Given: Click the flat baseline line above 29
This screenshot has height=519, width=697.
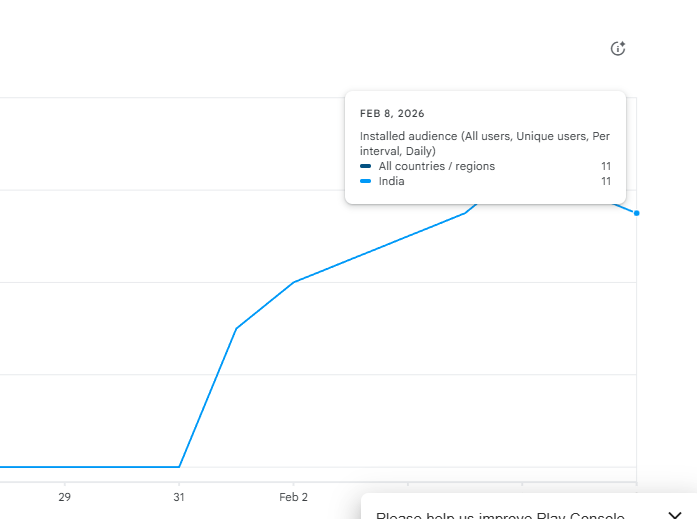Looking at the screenshot, I should tap(64, 466).
